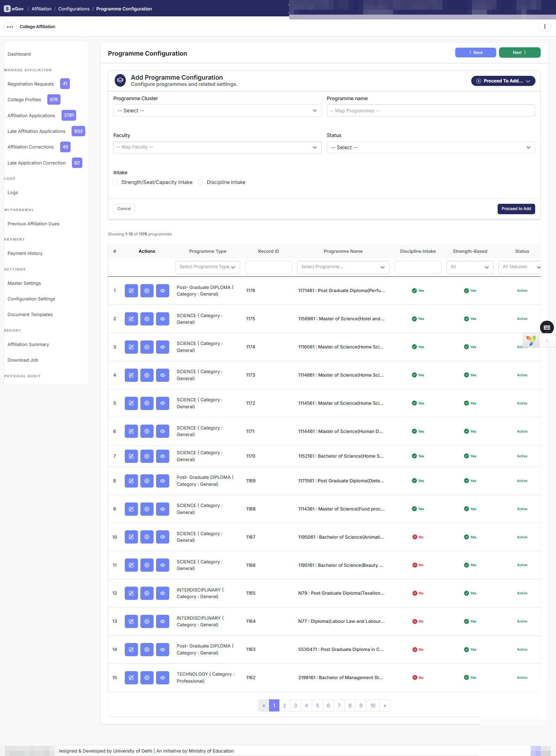The width and height of the screenshot is (556, 756).
Task: Click edit icon for record 1167
Action: click(x=131, y=537)
